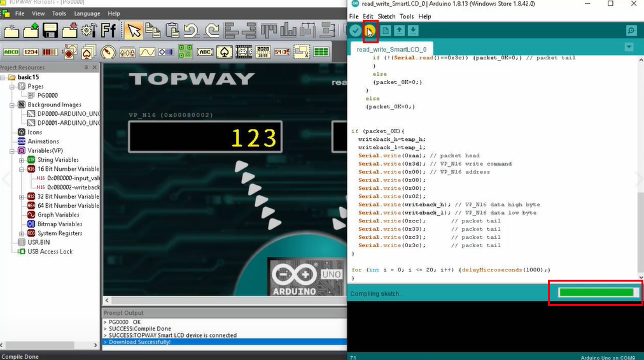Click the Arduino Verify checkmark button
644x360 pixels.
(x=356, y=31)
